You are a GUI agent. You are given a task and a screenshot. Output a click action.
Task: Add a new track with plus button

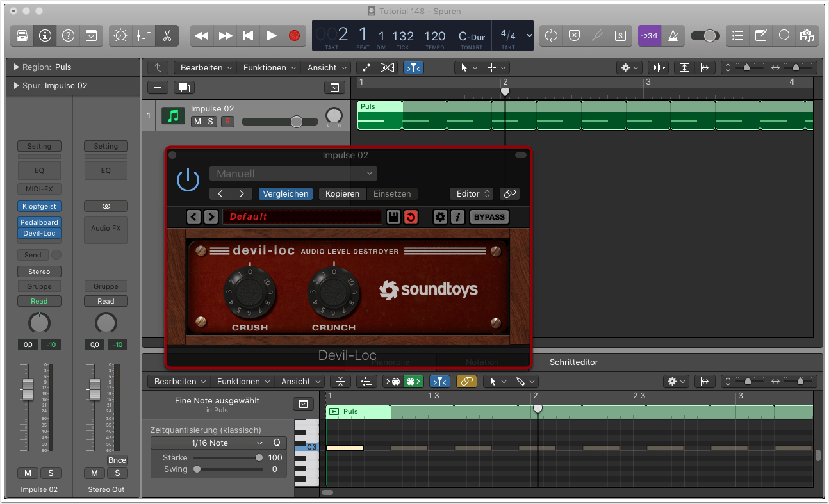158,88
